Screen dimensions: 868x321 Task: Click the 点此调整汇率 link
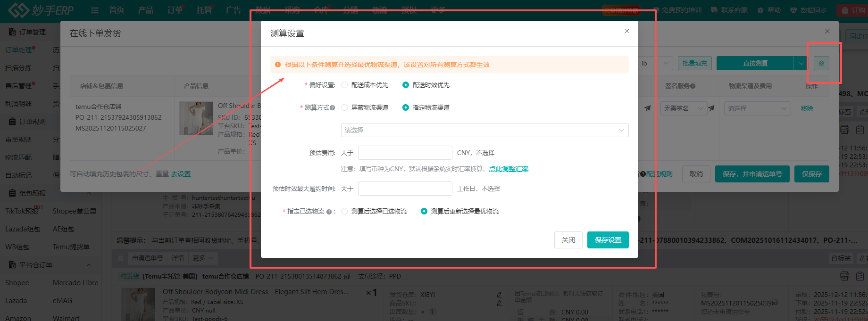(x=508, y=169)
